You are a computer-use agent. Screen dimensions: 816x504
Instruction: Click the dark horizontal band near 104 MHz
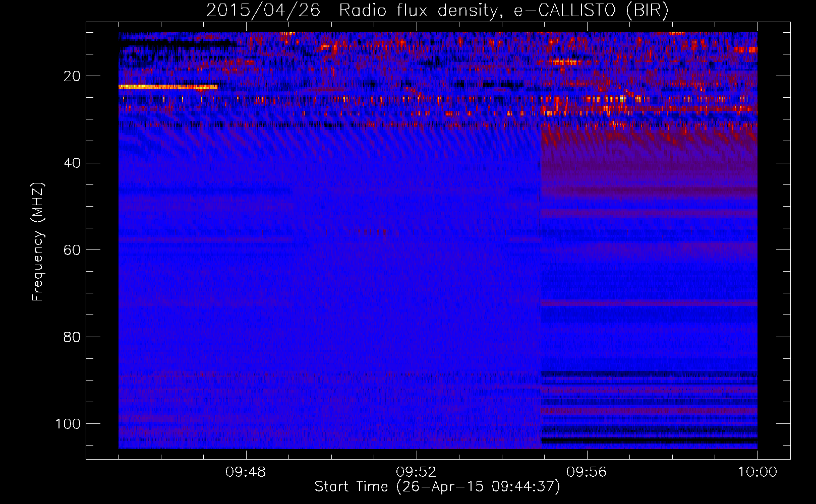[x=649, y=440]
